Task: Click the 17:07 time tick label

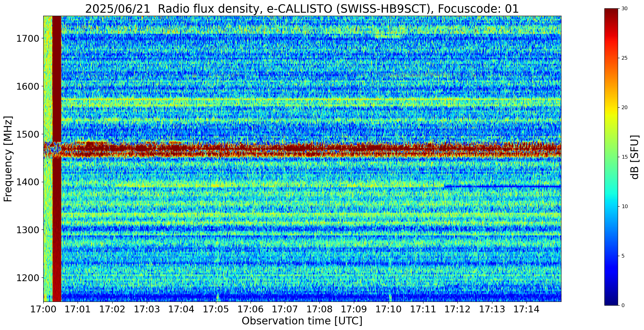Action: [x=285, y=309]
